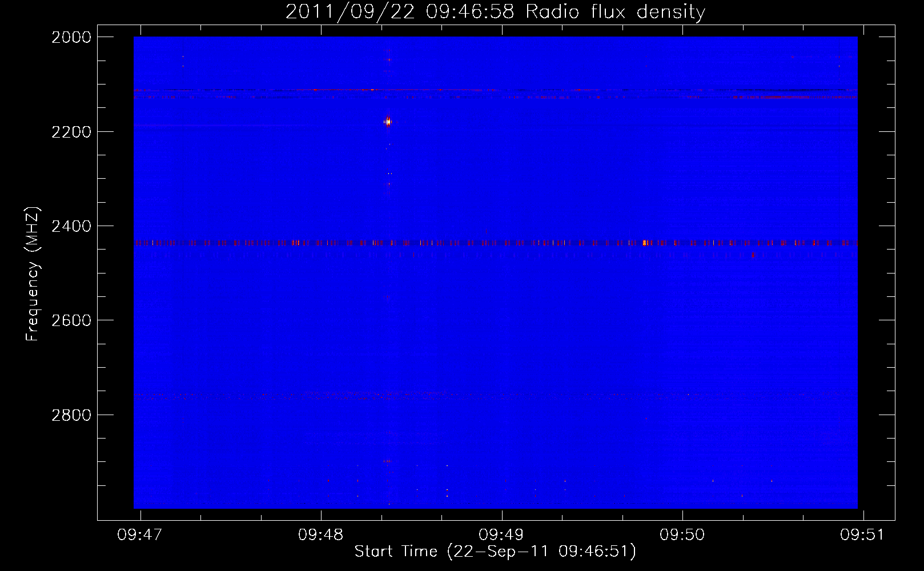Select the 2600 frequency tick label
This screenshot has width=924, height=571.
[71, 320]
